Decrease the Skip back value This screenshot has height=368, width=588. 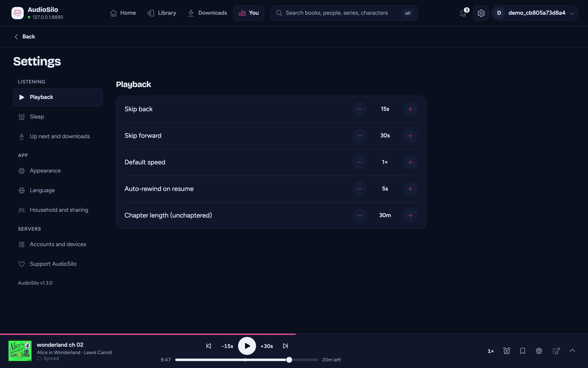(x=360, y=109)
